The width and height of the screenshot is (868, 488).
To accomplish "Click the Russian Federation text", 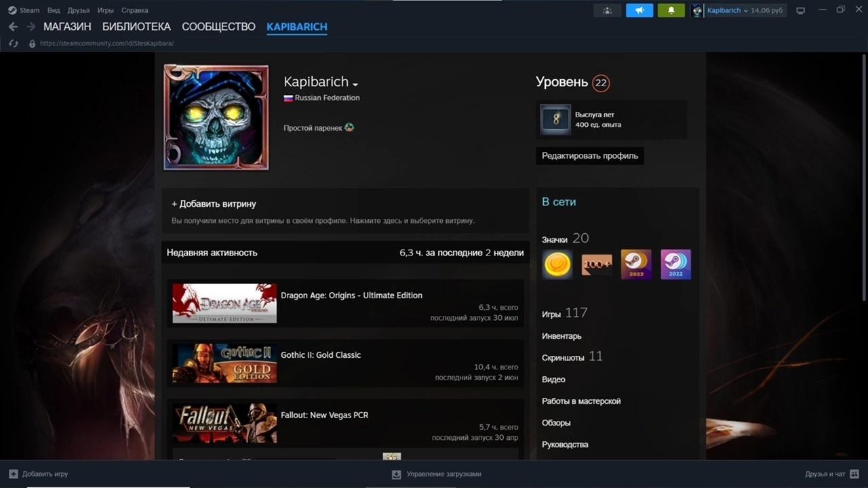I will 328,98.
